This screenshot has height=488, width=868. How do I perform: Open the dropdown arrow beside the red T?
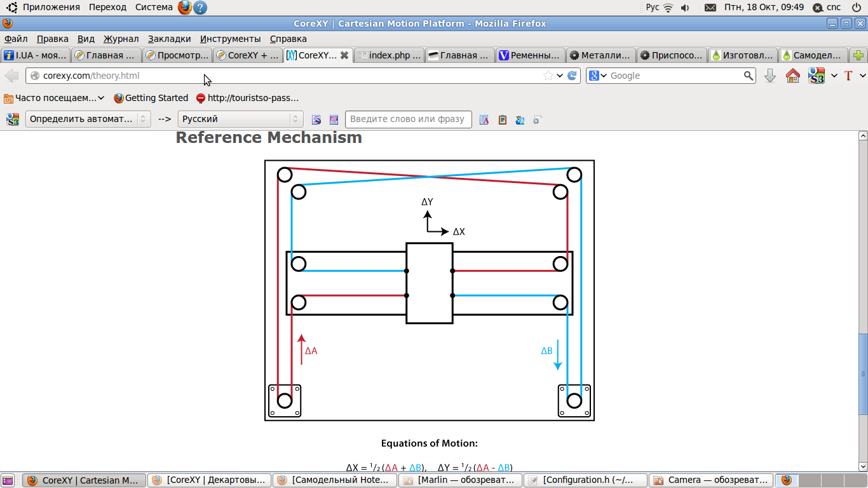point(862,76)
